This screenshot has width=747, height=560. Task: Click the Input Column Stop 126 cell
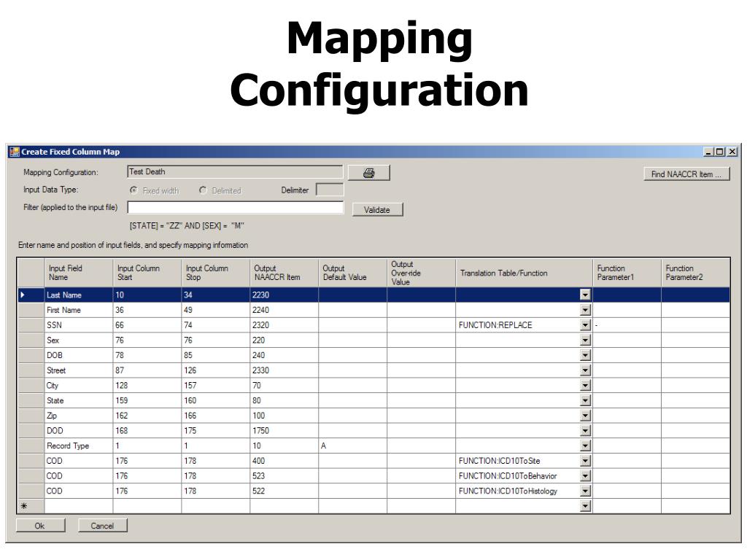coord(216,370)
